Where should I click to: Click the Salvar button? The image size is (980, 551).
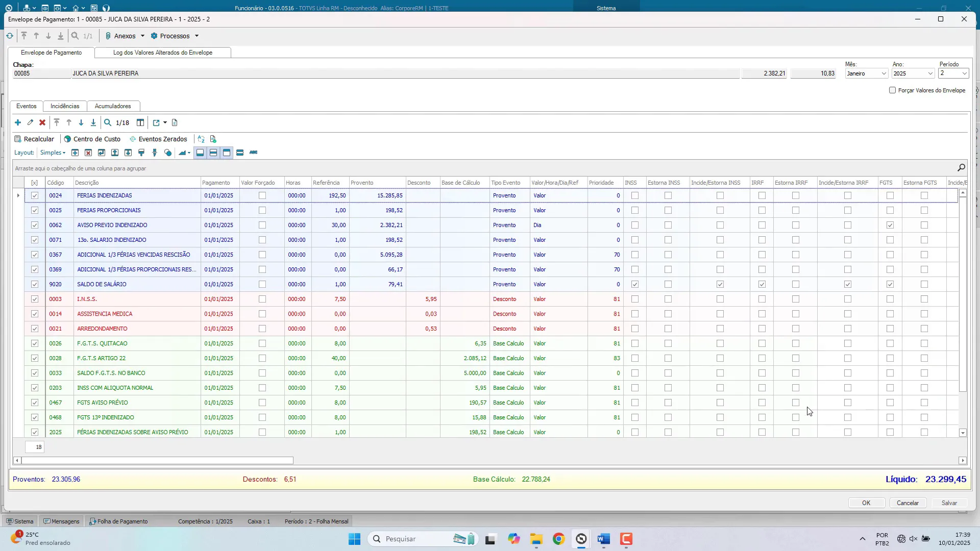tap(949, 503)
